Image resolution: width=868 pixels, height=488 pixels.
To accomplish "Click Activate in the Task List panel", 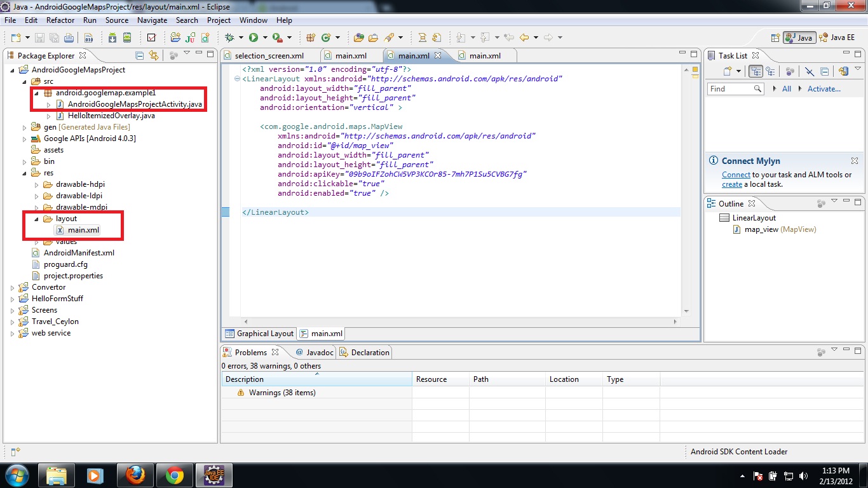I will tap(824, 89).
